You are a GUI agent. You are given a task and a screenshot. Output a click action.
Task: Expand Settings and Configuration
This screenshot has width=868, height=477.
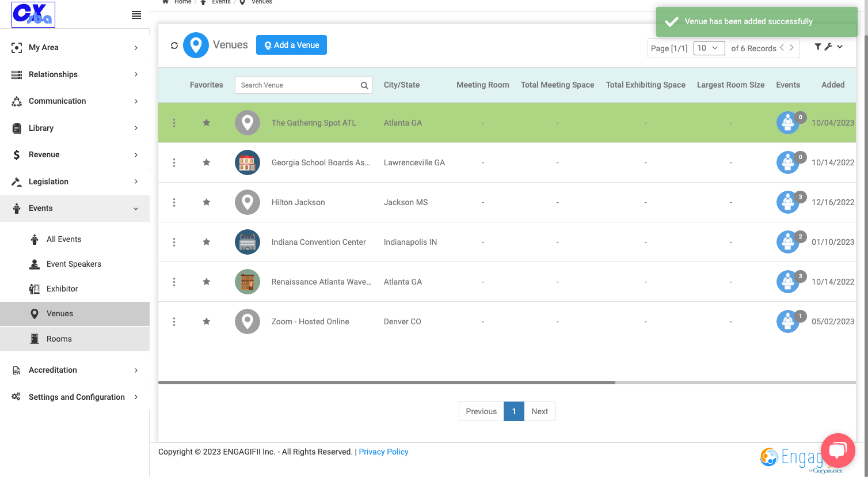click(75, 397)
